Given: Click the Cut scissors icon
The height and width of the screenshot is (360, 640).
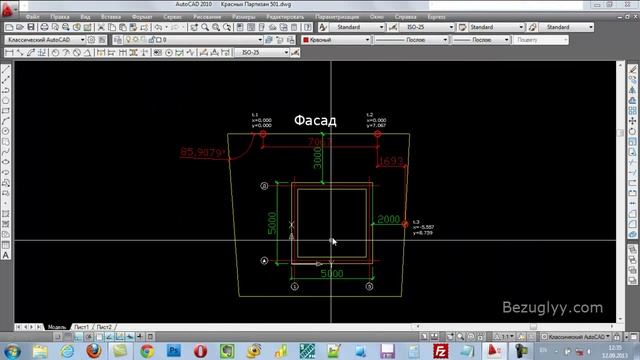Looking at the screenshot, I should (x=101, y=27).
